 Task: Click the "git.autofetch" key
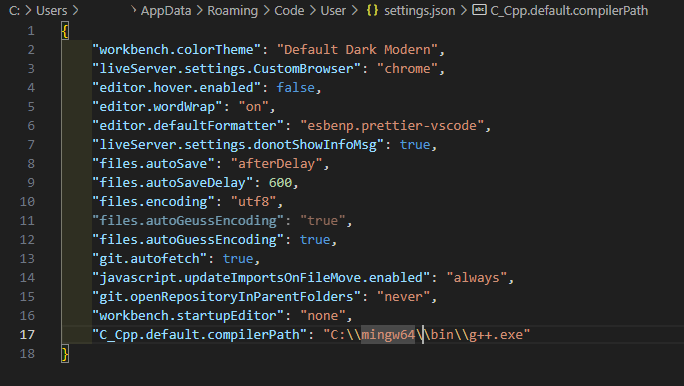tap(150, 259)
